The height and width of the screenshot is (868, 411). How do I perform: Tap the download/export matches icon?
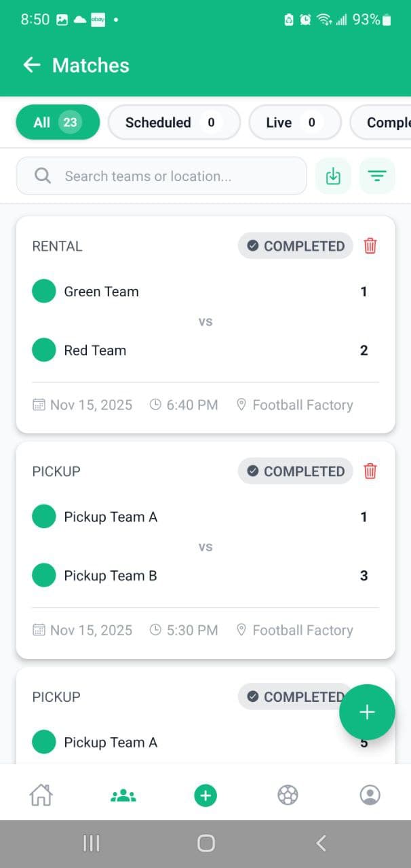point(333,175)
